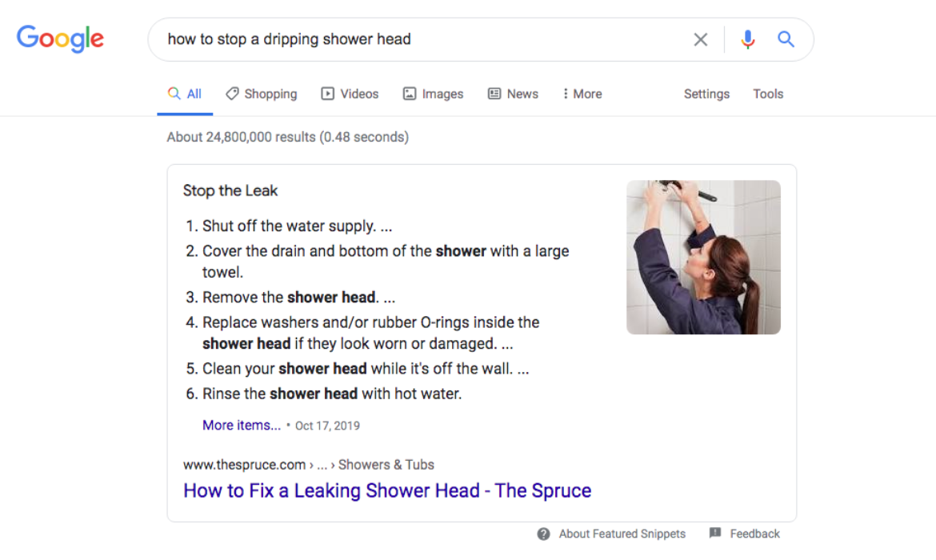Screen dimensions: 936x560
Task: Click the blue magnifying glass search icon
Action: 786,39
